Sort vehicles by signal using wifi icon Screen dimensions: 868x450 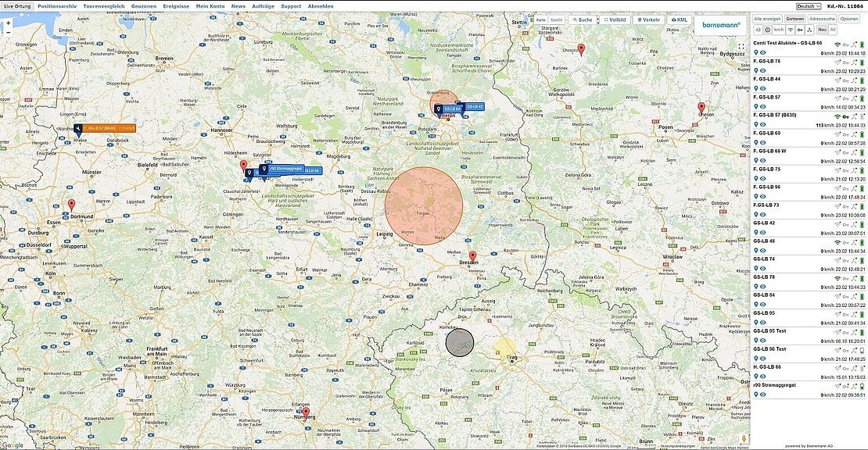[x=791, y=30]
